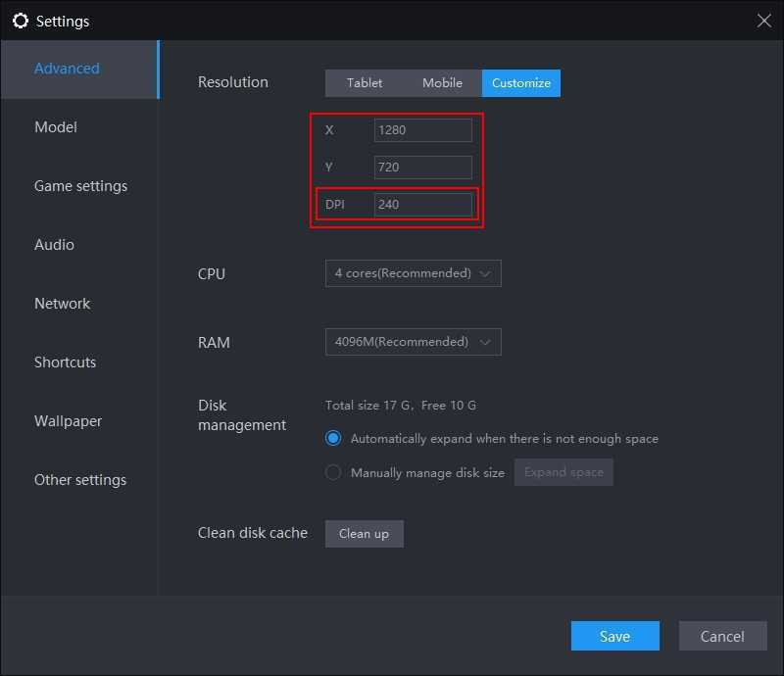Viewport: 784px width, 676px height.
Task: Focus the DPI field showing 240
Action: [423, 204]
